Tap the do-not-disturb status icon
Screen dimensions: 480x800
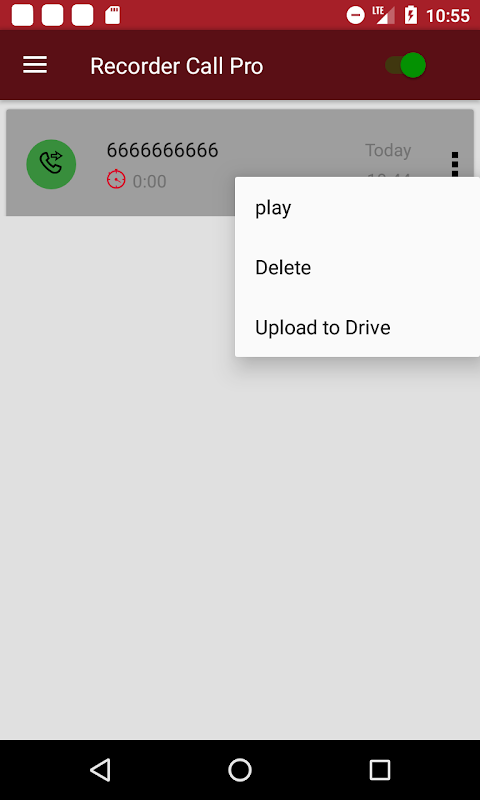(x=356, y=15)
